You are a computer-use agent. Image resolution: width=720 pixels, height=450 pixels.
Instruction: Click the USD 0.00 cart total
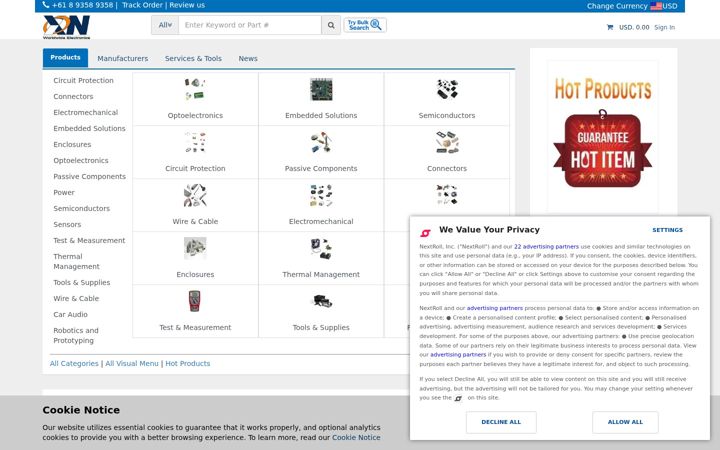pyautogui.click(x=634, y=28)
